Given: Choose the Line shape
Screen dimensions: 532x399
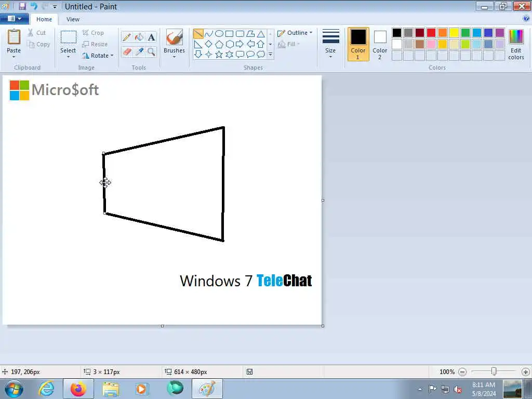Looking at the screenshot, I should click(x=198, y=34).
